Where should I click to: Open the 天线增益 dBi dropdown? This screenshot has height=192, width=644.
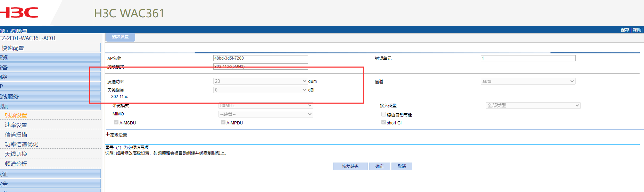(260, 90)
